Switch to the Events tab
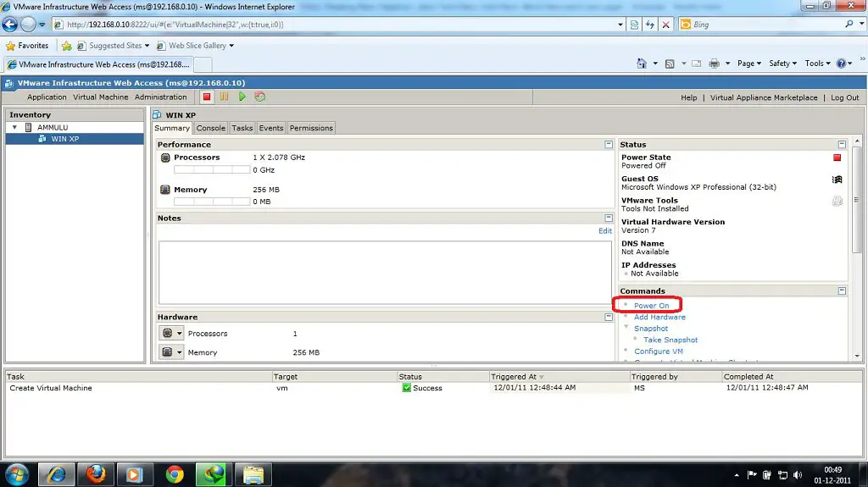 pos(271,128)
